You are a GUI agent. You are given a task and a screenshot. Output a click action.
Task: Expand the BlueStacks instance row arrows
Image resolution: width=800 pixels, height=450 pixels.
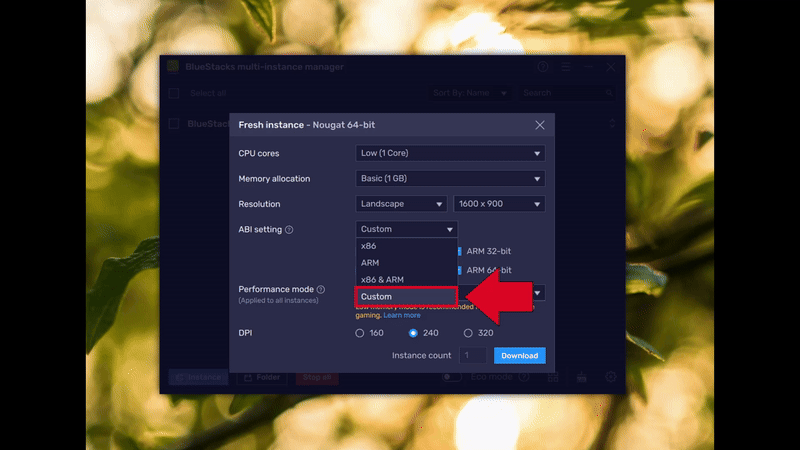click(612, 123)
